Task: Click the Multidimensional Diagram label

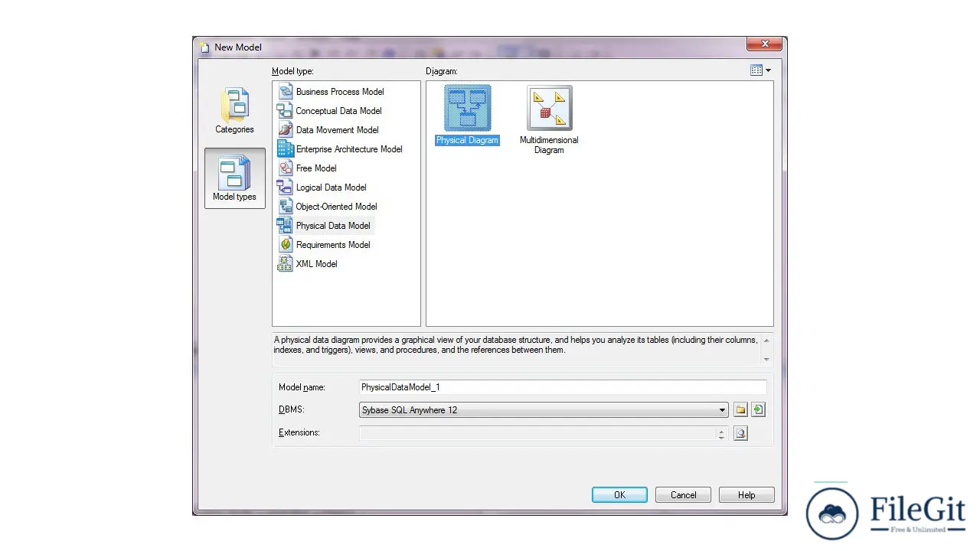Action: [x=549, y=145]
